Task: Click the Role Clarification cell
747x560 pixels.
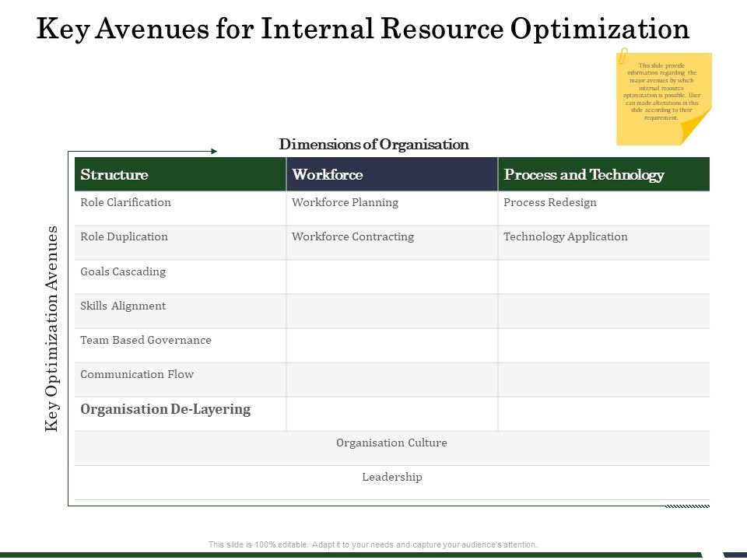Action: (x=125, y=203)
